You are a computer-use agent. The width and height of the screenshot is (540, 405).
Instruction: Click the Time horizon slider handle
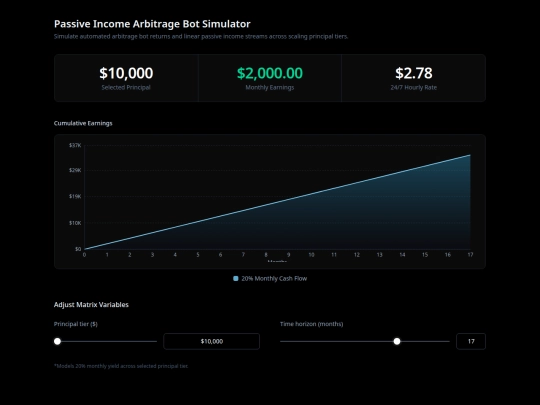(397, 341)
